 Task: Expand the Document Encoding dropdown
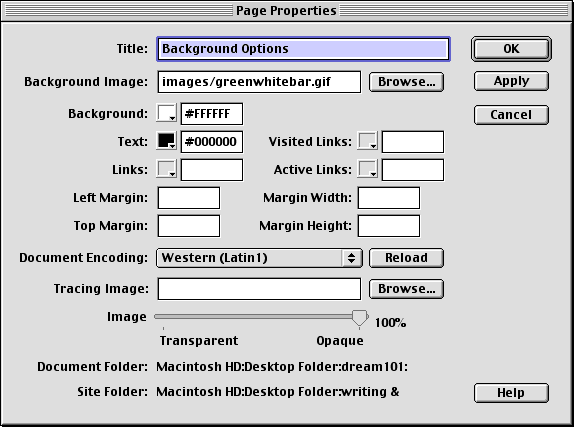pos(259,258)
